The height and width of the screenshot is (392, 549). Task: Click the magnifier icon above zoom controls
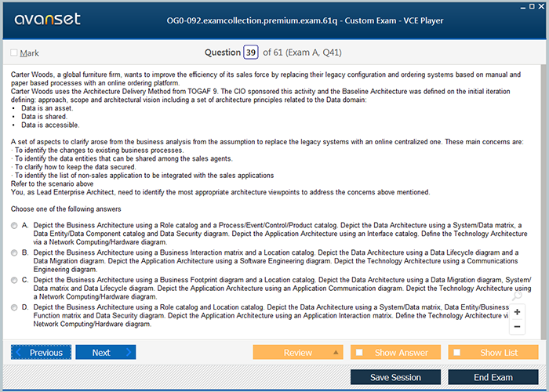pos(517,296)
